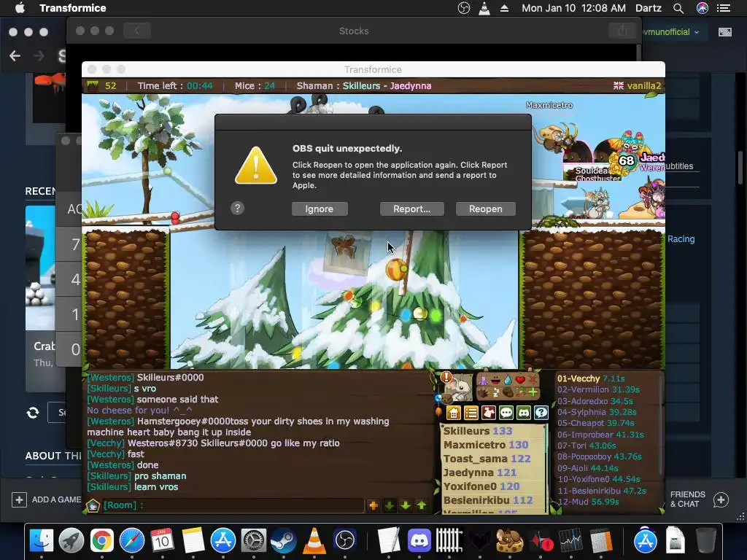The image size is (747, 560).
Task: Click Reopen in the OBS crash dialog
Action: tap(485, 209)
